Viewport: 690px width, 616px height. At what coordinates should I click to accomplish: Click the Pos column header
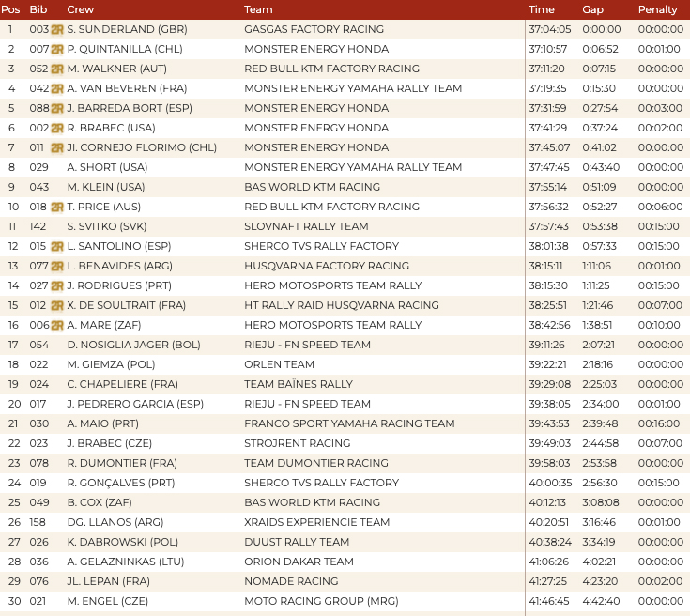[x=10, y=9]
